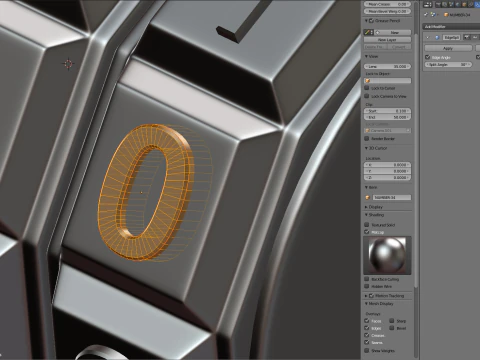This screenshot has width=480, height=360.
Task: Enable the Sharp overlay checkbox
Action: (392, 321)
